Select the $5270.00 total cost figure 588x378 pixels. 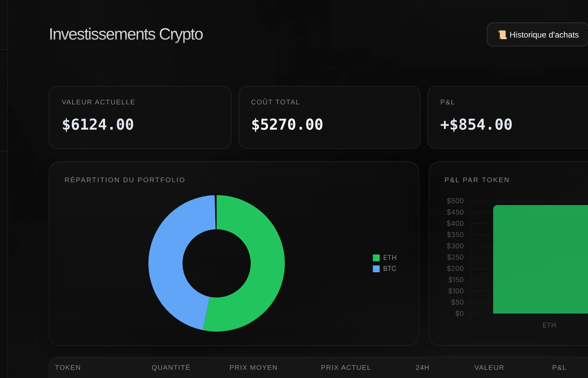[287, 125]
